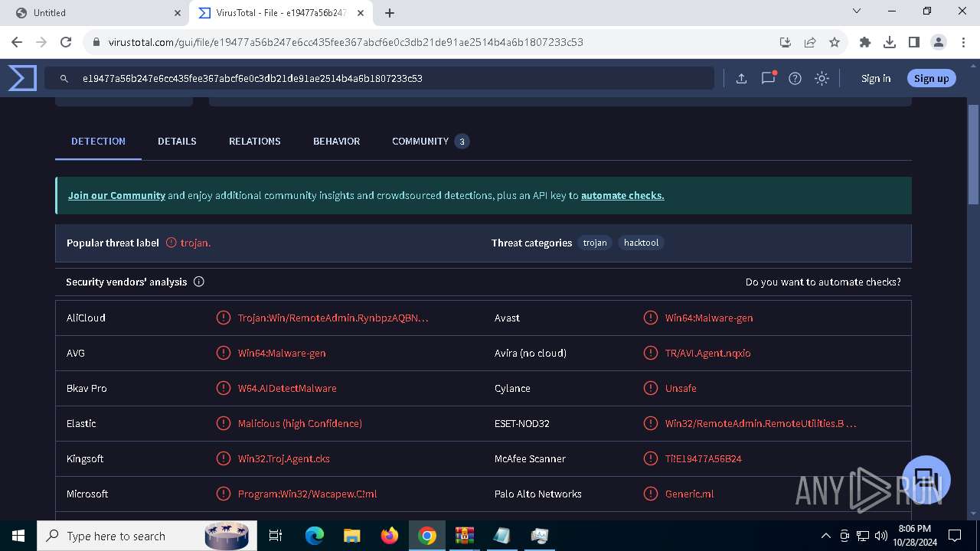Viewport: 980px width, 551px height.
Task: Switch to the DETAILS tab
Action: coord(177,141)
